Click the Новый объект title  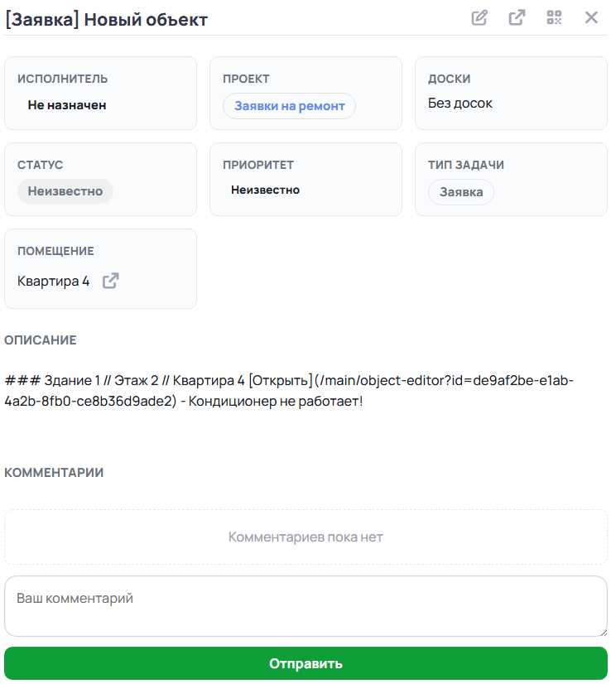click(x=146, y=20)
